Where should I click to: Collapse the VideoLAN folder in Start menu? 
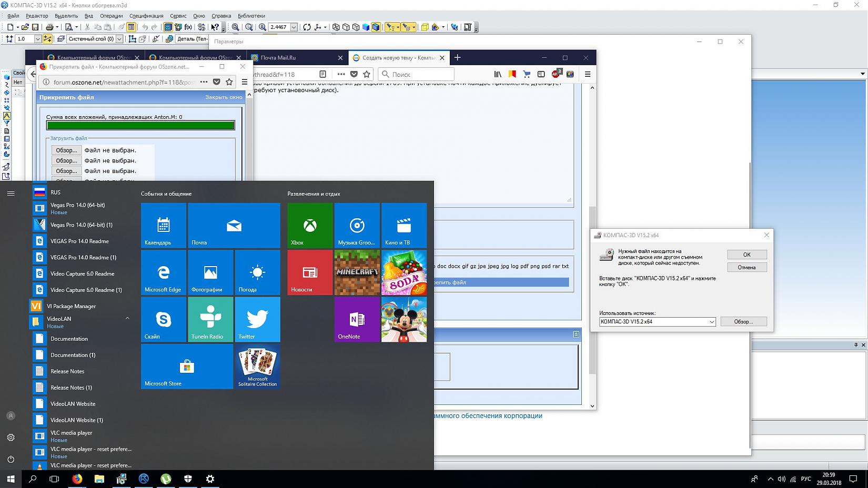[127, 319]
